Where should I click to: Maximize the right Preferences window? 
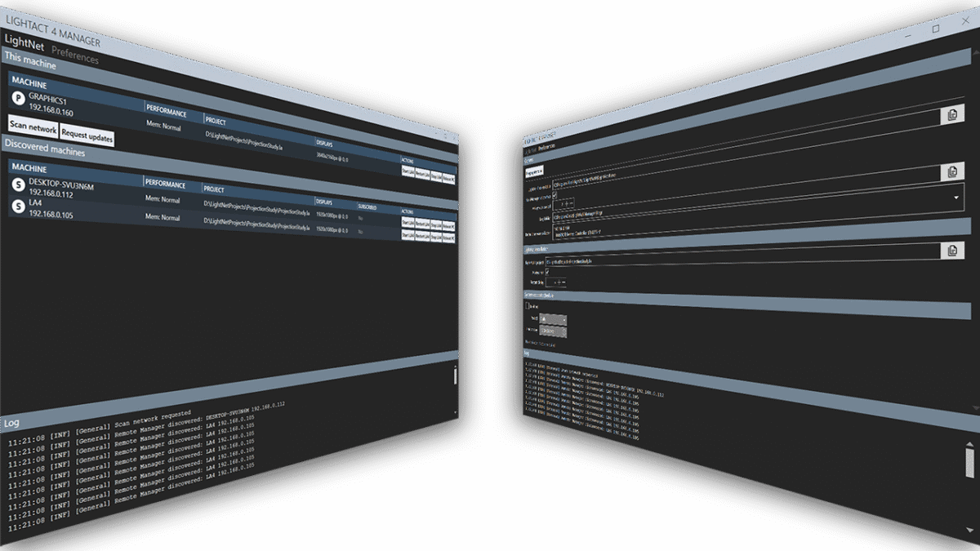click(935, 29)
